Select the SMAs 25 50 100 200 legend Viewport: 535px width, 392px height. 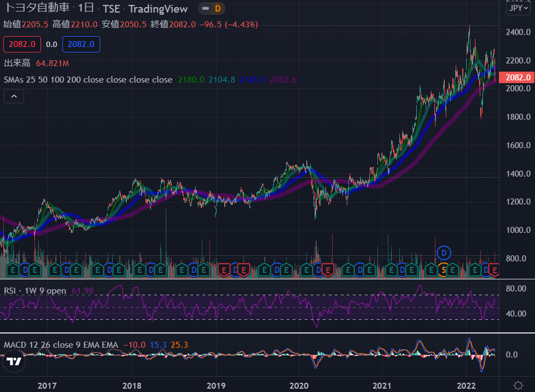point(88,80)
